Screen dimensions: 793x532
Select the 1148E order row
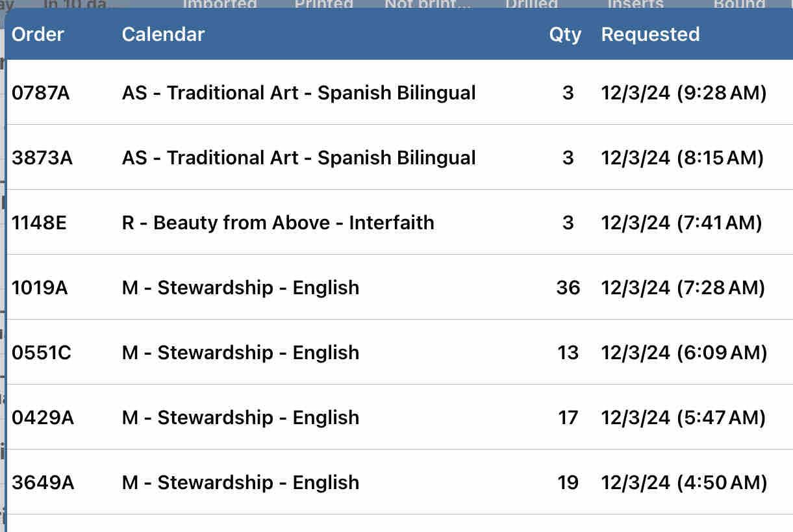pyautogui.click(x=39, y=223)
